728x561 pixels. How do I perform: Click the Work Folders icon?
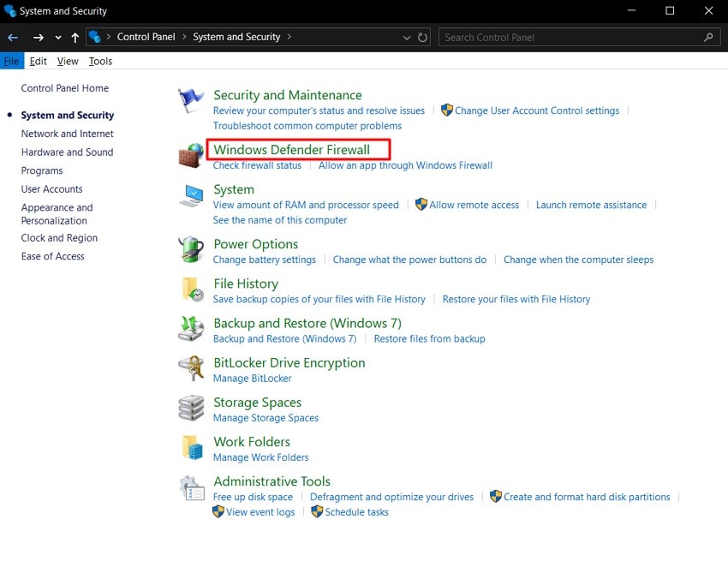192,448
